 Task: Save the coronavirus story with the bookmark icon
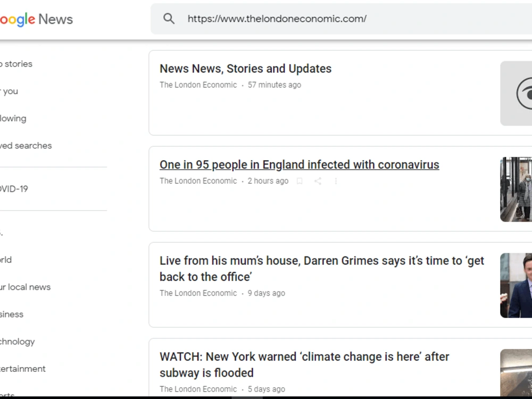pos(299,181)
